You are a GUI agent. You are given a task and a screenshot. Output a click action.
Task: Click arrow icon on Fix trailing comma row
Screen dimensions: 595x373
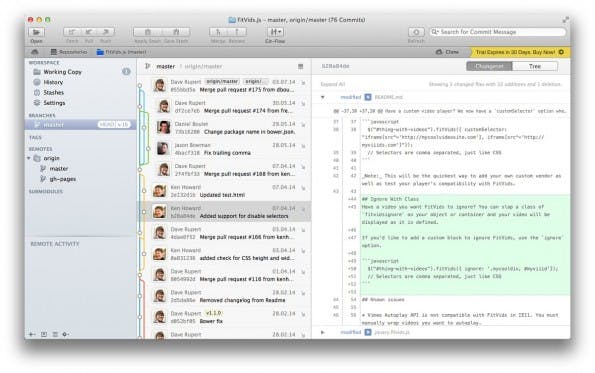(x=304, y=146)
